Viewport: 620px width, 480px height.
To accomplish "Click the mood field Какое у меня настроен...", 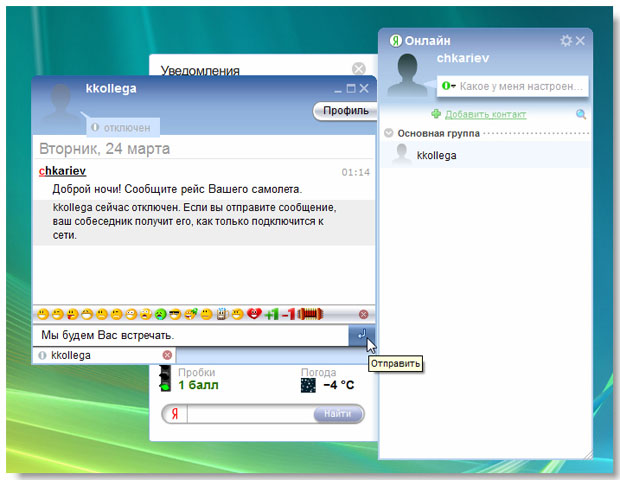I will tap(521, 86).
